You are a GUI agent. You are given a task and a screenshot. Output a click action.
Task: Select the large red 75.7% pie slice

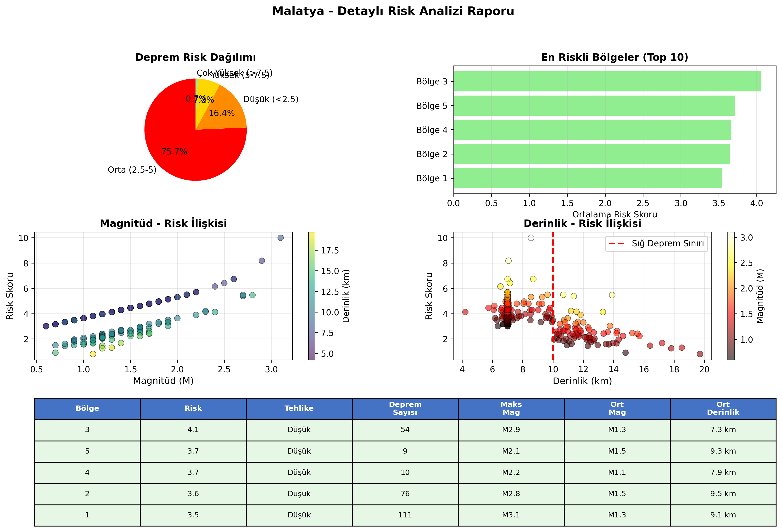(182, 145)
